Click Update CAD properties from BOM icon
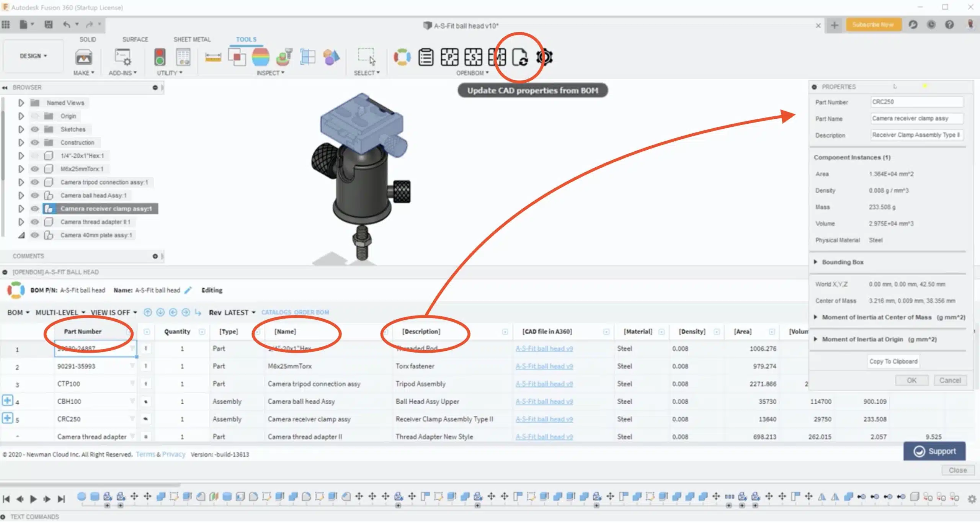 (520, 57)
